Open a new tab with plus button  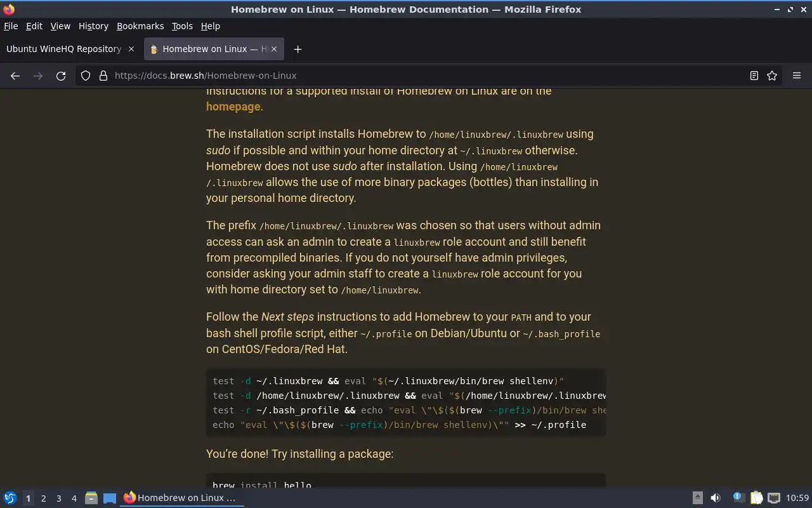click(x=298, y=49)
